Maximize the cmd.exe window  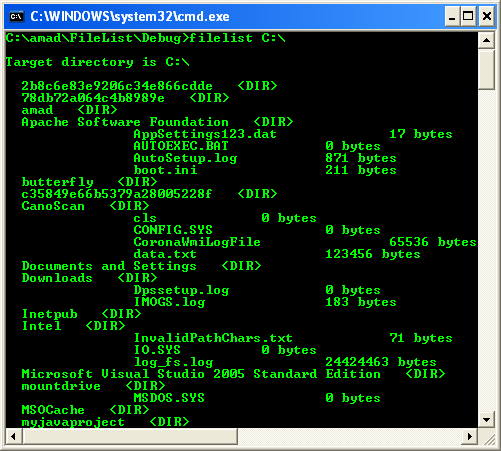pyautogui.click(x=468, y=16)
